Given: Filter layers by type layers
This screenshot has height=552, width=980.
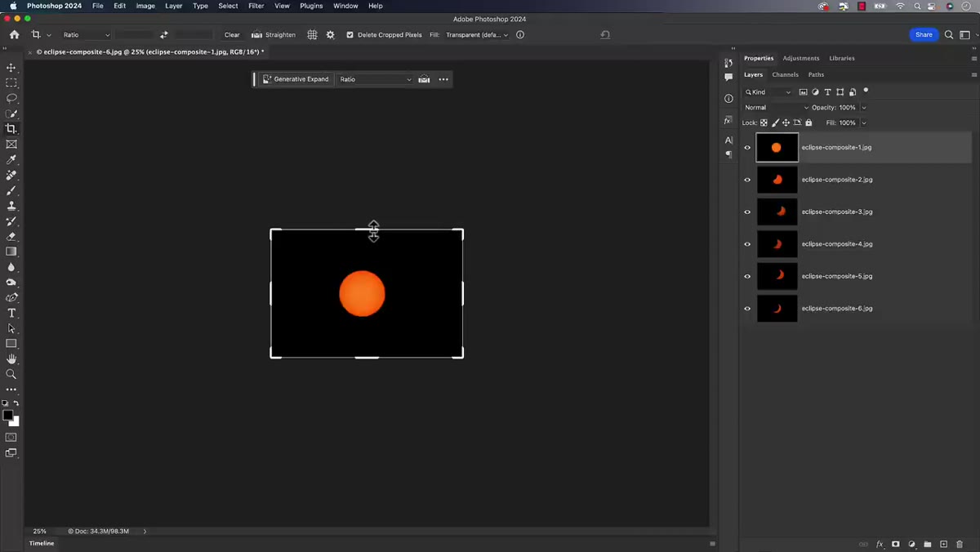Looking at the screenshot, I should [827, 92].
